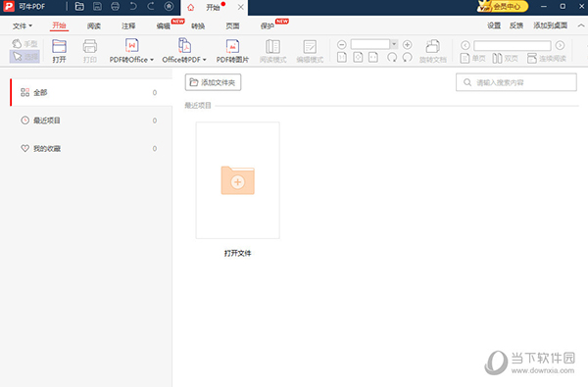Click the save icon in title bar
The width and height of the screenshot is (588, 387).
[97, 7]
